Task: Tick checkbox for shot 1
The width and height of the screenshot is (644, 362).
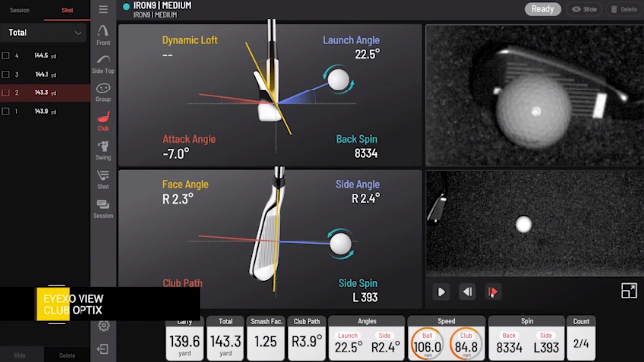Action: point(6,111)
